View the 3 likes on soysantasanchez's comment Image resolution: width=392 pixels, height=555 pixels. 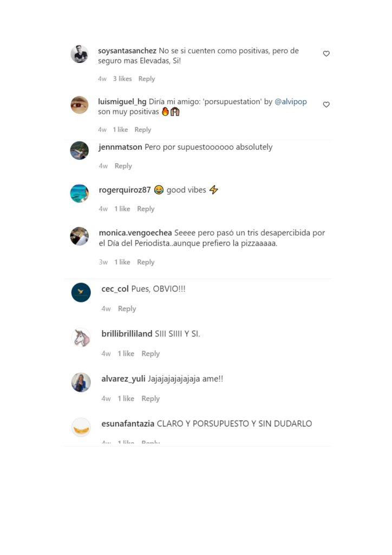pyautogui.click(x=122, y=79)
